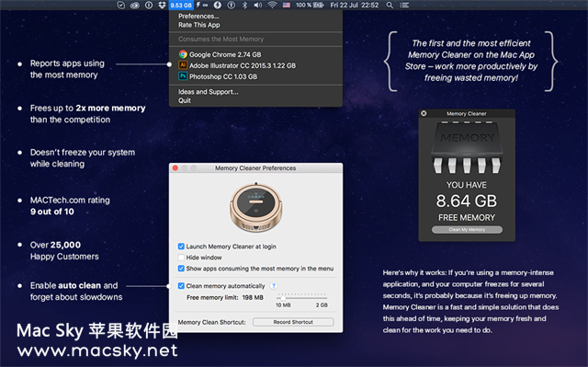Click the Fri 22 Jul 22:52 clock
The width and height of the screenshot is (588, 367).
pyautogui.click(x=355, y=5)
